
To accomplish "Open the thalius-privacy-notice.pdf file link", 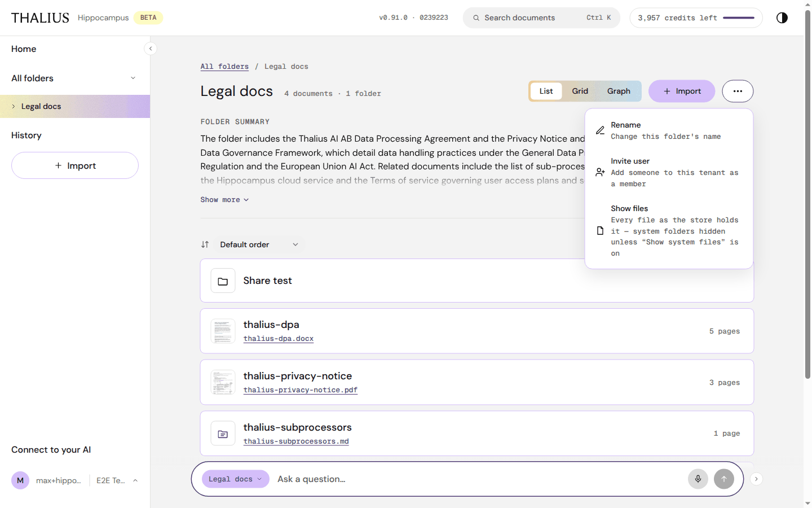I will click(301, 390).
